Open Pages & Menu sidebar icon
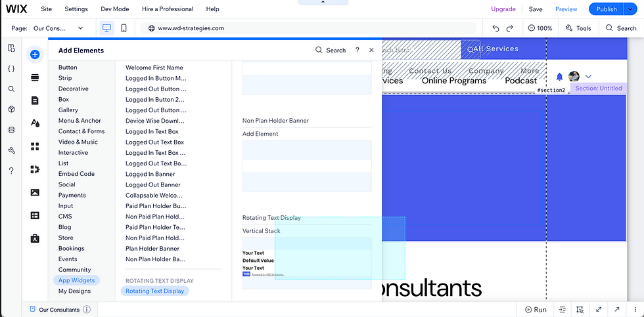 point(35,100)
